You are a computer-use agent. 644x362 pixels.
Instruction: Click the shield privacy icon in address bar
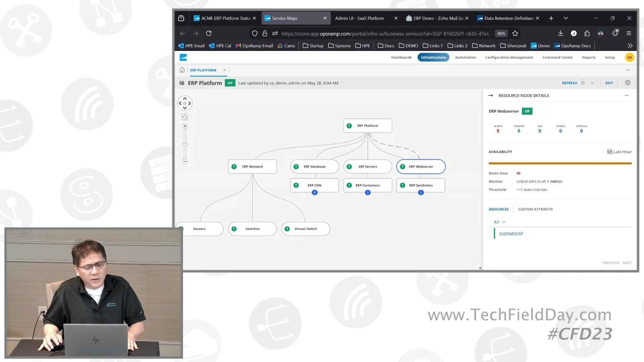[255, 34]
